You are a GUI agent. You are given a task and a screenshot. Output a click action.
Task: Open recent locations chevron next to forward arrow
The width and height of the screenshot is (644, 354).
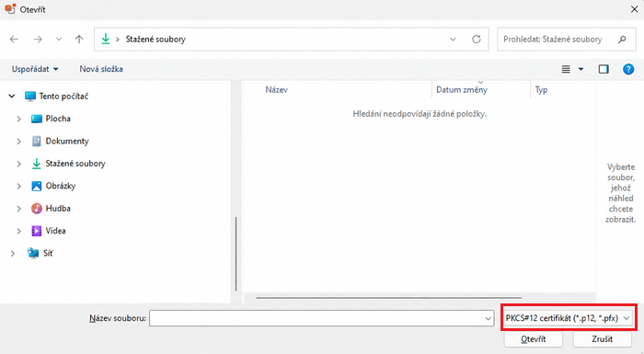59,39
